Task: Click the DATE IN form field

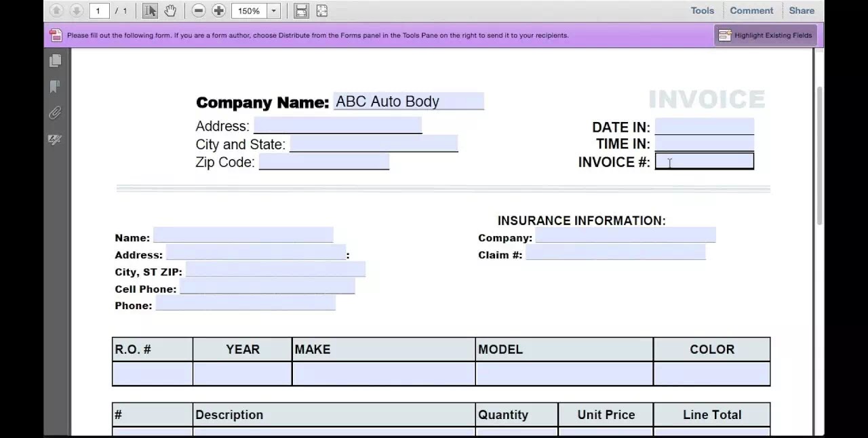Action: [x=704, y=127]
